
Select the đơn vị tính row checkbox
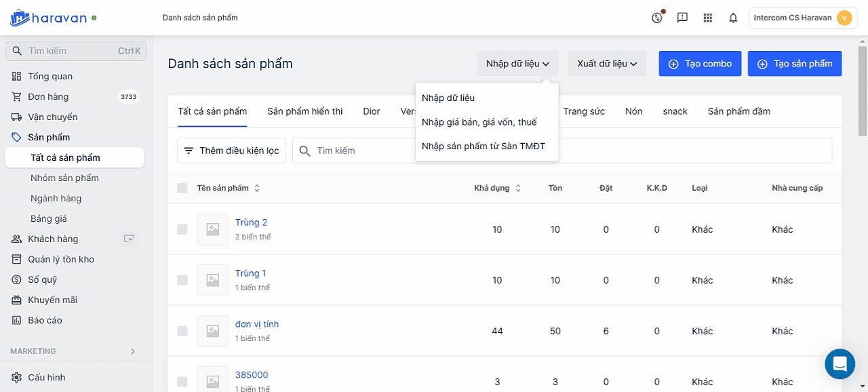[182, 331]
